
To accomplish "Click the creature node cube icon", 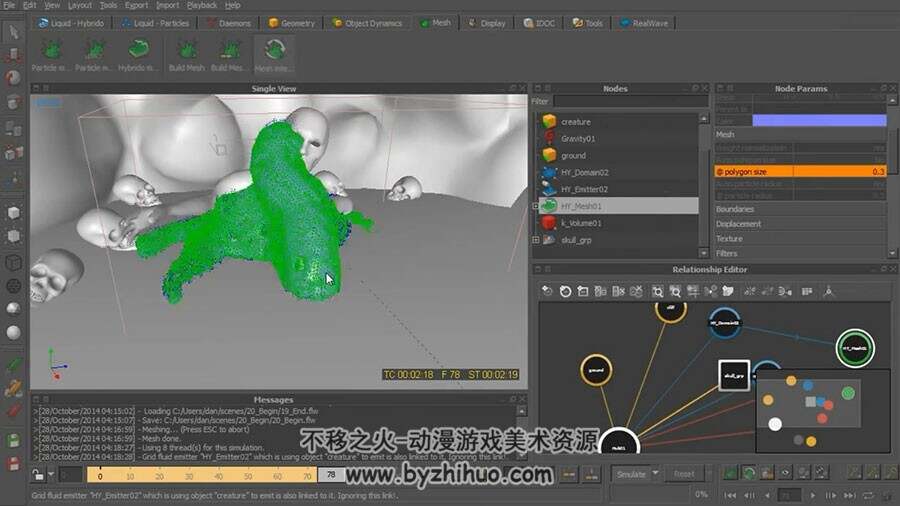I will click(x=549, y=121).
